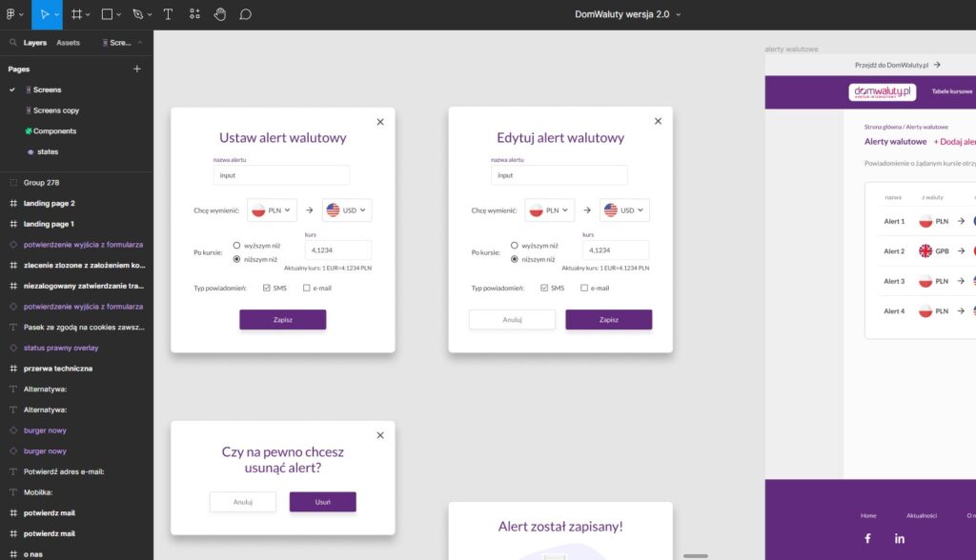Switch to the Assets tab
976x560 pixels.
(68, 43)
